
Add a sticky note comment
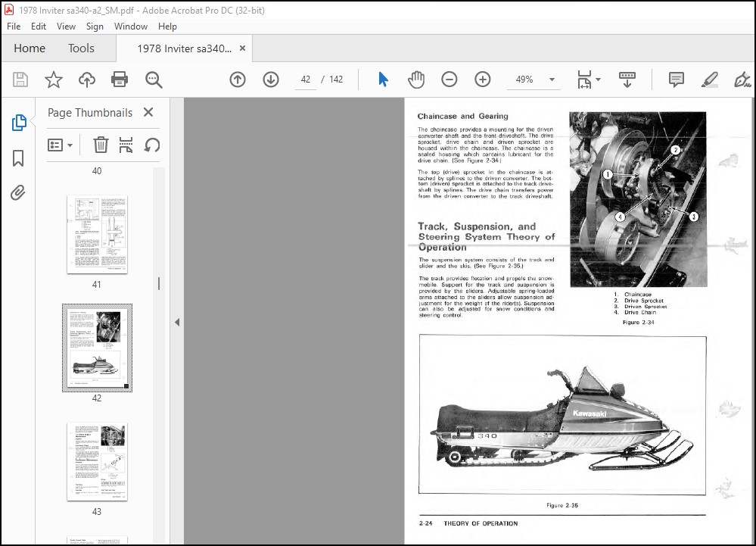[x=677, y=80]
